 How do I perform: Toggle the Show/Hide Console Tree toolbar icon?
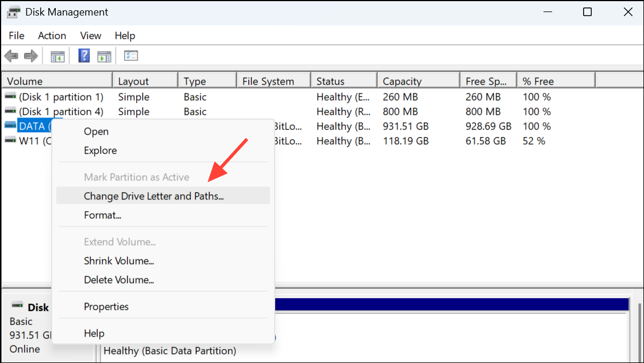(57, 56)
